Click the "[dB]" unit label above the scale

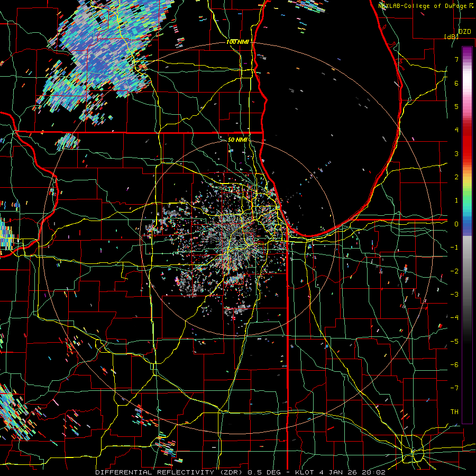coord(451,36)
